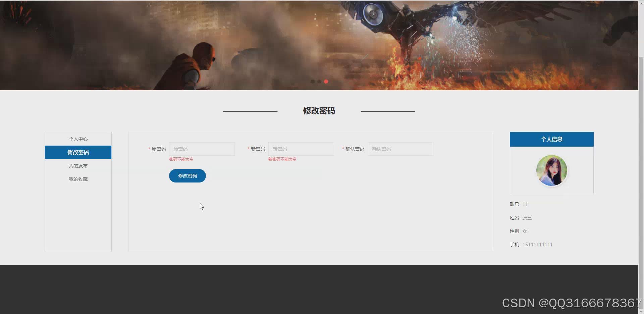Select the red active carousel dot
Viewport: 644px width, 314px height.
coord(326,82)
